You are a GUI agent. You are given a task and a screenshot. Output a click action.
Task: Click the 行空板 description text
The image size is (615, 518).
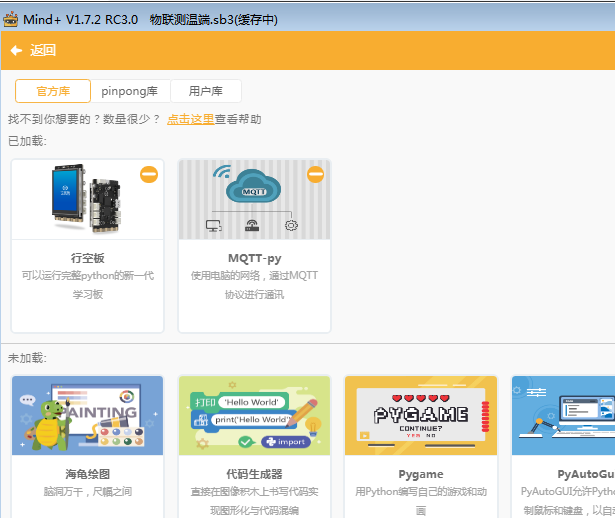click(87, 285)
